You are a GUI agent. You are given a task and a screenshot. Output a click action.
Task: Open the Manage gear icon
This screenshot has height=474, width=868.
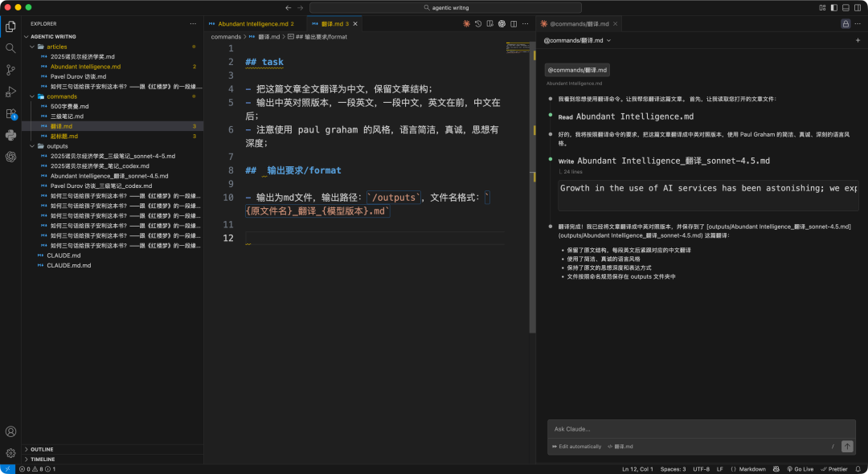click(10, 453)
